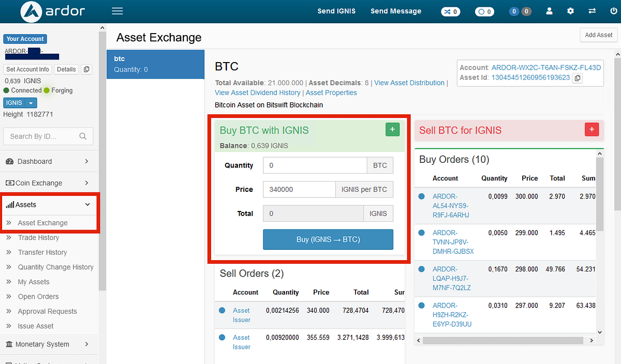Open the shuffle transactions counter badge
The height and width of the screenshot is (364, 621).
coord(450,11)
